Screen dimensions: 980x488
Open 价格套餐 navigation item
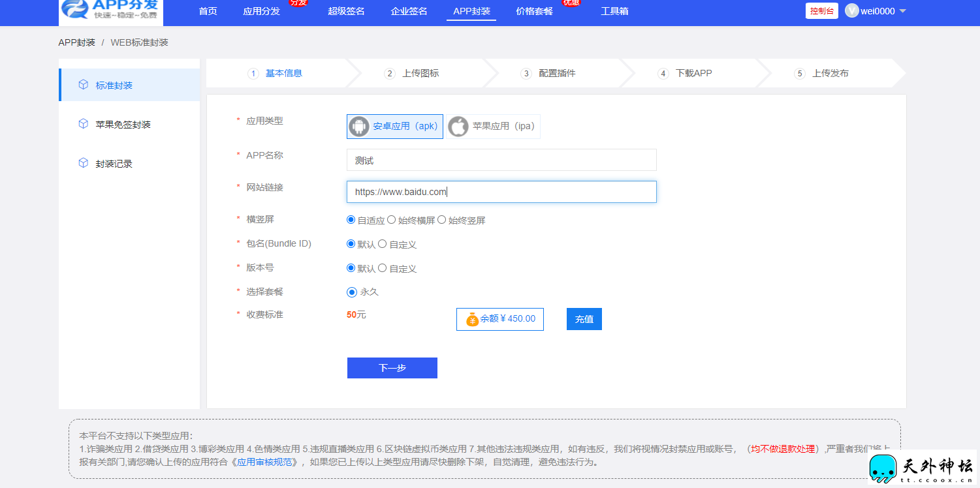pyautogui.click(x=534, y=11)
